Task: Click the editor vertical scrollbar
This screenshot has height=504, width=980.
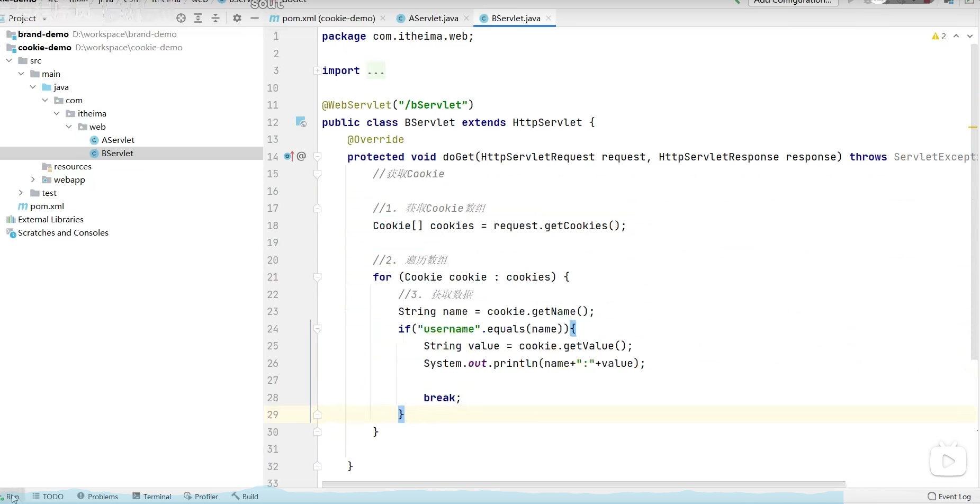Action: tap(974, 201)
